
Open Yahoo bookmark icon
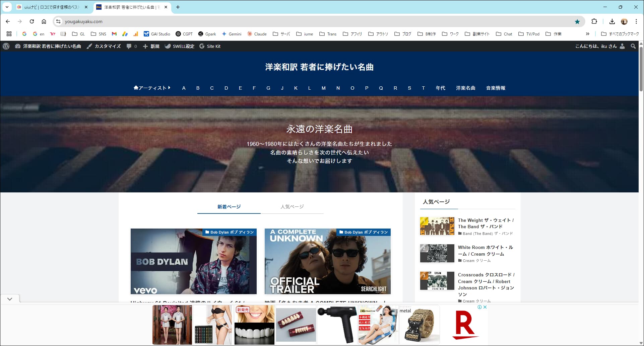tap(53, 34)
